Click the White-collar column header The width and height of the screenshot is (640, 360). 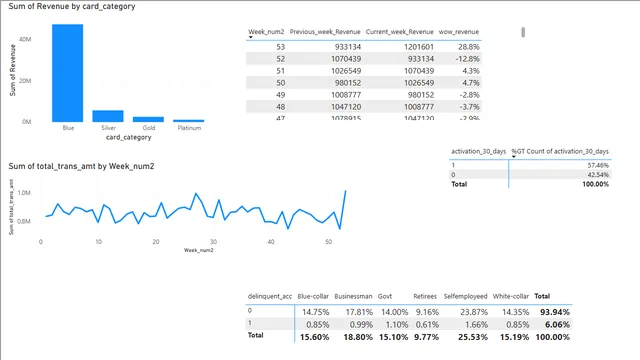pyautogui.click(x=511, y=296)
